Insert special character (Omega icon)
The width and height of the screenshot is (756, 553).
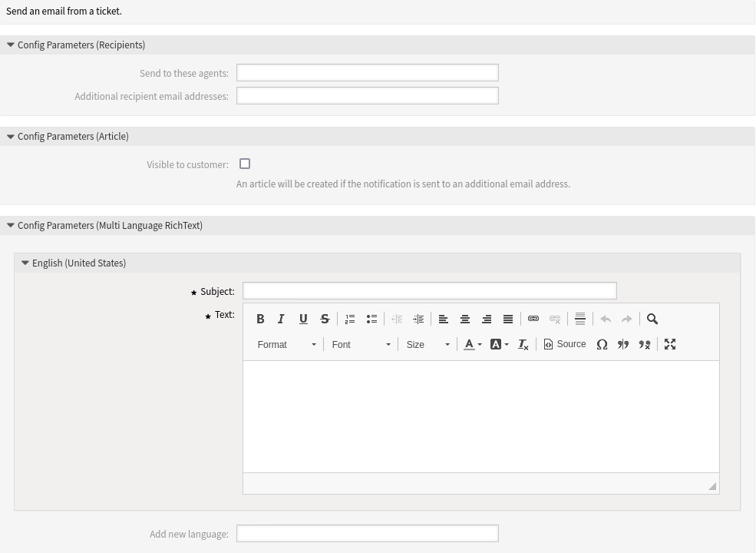point(602,345)
